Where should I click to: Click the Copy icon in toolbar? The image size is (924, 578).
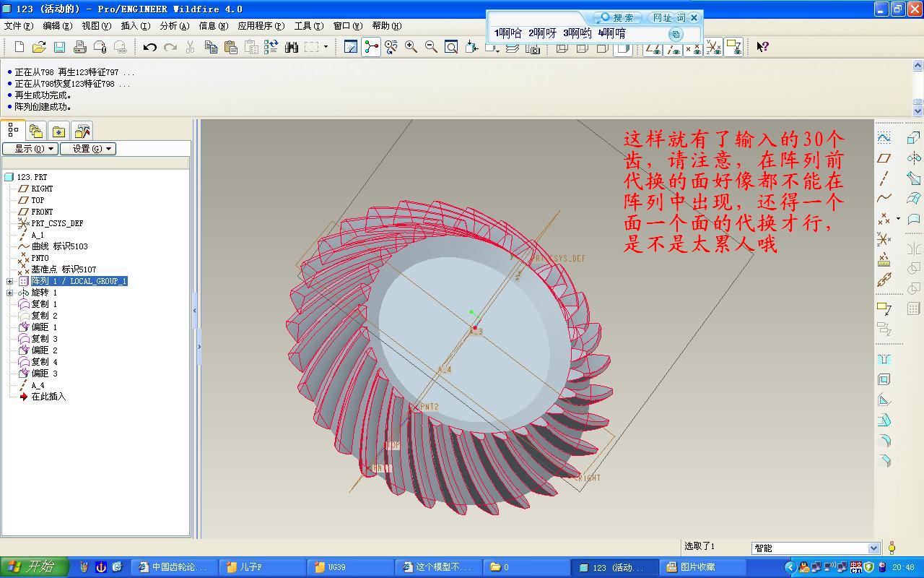(x=211, y=47)
